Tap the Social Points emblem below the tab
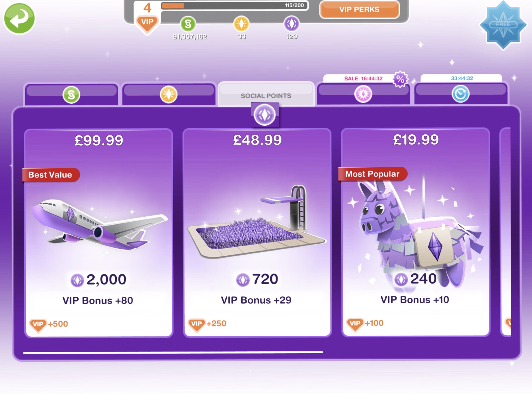Image resolution: width=532 pixels, height=394 pixels. 265,115
